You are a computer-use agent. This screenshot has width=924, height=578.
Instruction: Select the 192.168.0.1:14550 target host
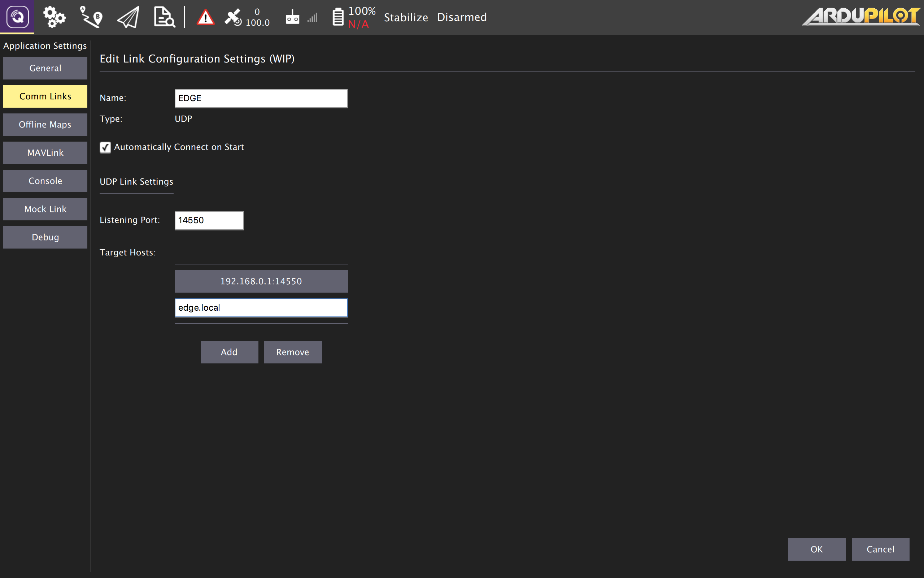(261, 281)
